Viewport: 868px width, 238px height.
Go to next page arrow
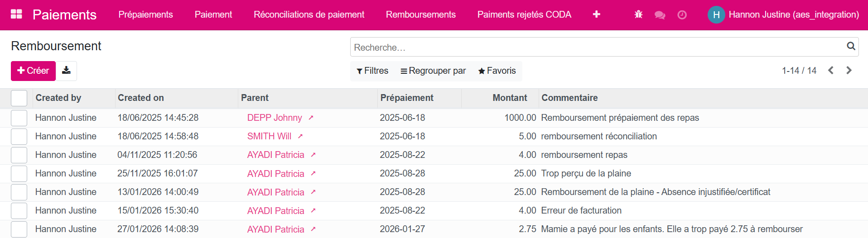point(849,71)
